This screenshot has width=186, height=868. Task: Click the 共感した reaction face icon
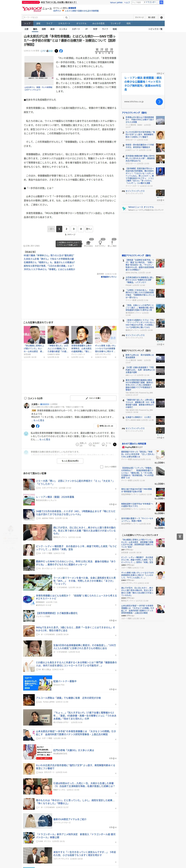tap(77, 444)
